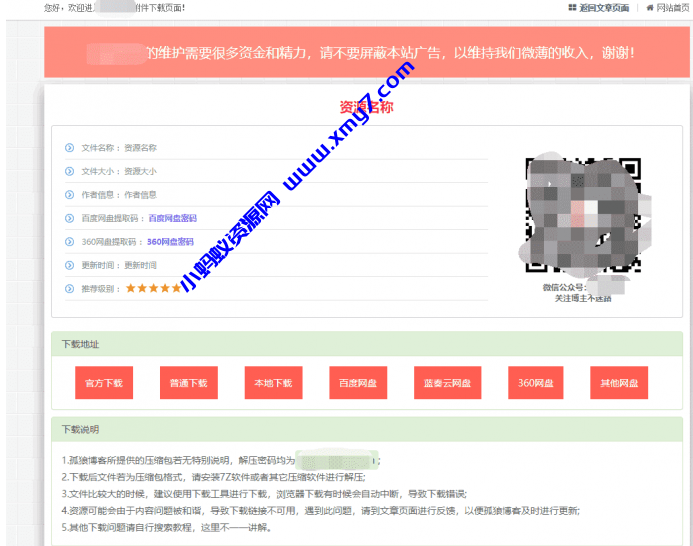
Task: Click the third rating star
Action: point(153,288)
